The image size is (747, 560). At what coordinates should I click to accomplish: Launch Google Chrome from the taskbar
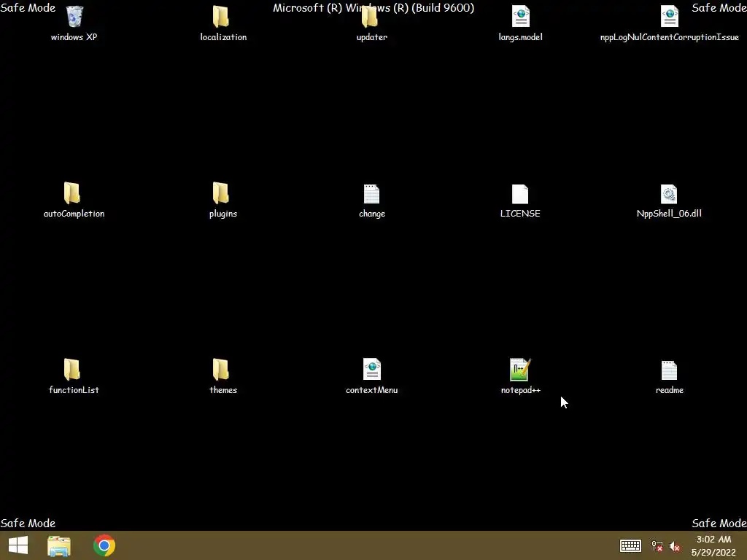coord(104,545)
